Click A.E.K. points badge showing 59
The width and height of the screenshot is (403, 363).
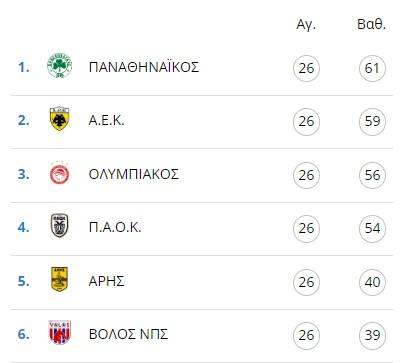pos(372,122)
